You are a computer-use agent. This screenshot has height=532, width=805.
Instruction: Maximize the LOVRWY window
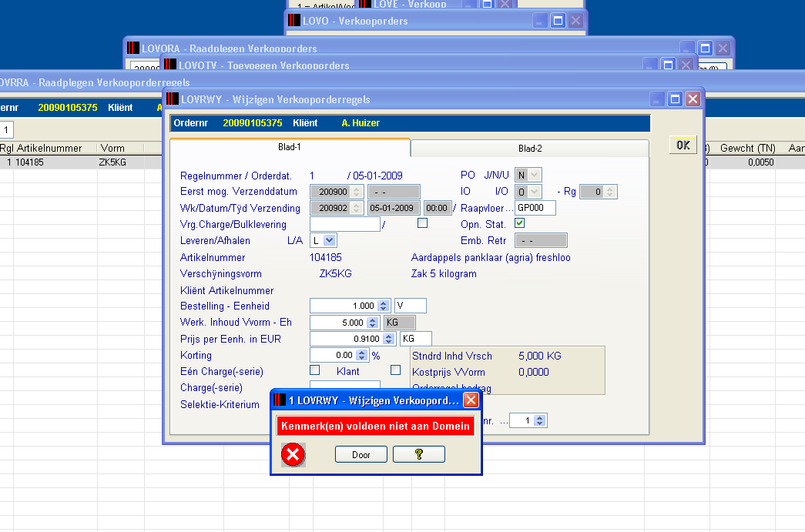pyautogui.click(x=675, y=99)
